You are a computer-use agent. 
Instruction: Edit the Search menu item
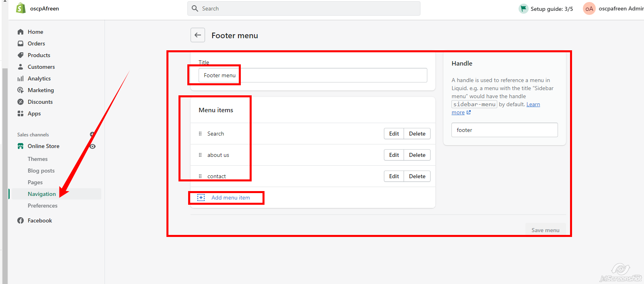click(394, 134)
